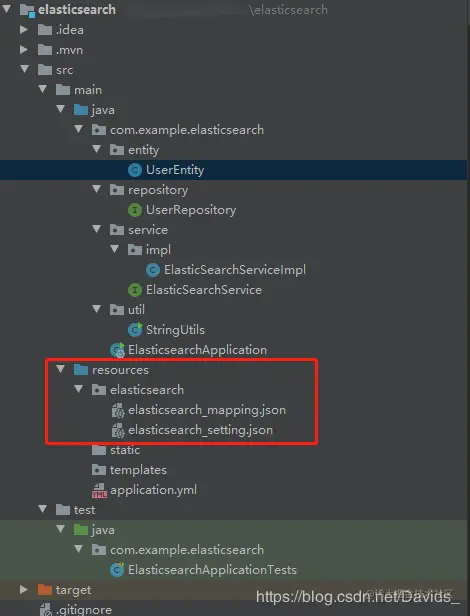This screenshot has width=470, height=616.
Task: Select the elasticsearch folder label under resources
Action: click(x=147, y=390)
